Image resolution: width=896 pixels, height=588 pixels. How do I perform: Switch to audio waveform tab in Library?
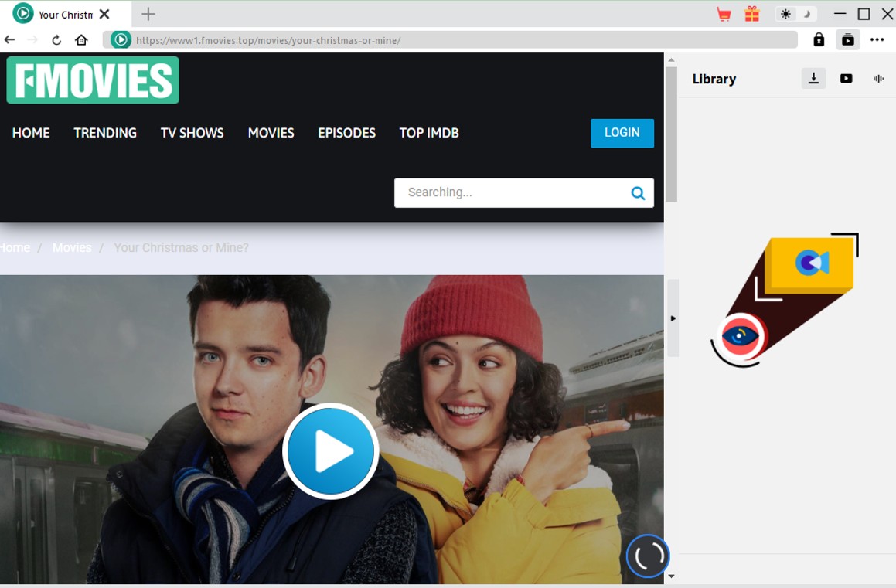pos(878,78)
